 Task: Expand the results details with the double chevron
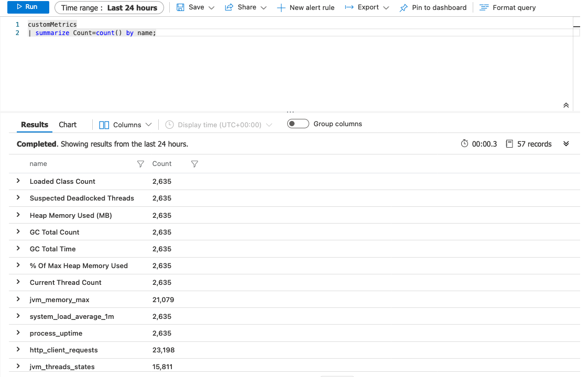coord(566,143)
